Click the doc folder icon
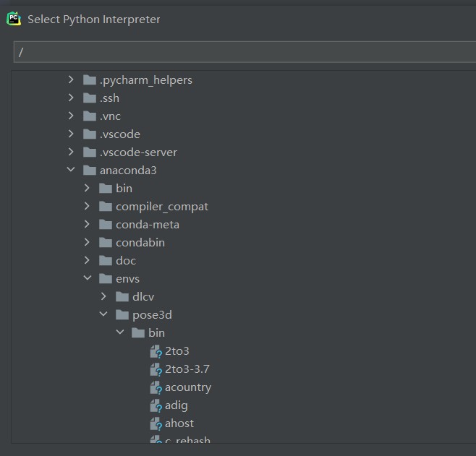476x456 pixels. click(x=106, y=260)
